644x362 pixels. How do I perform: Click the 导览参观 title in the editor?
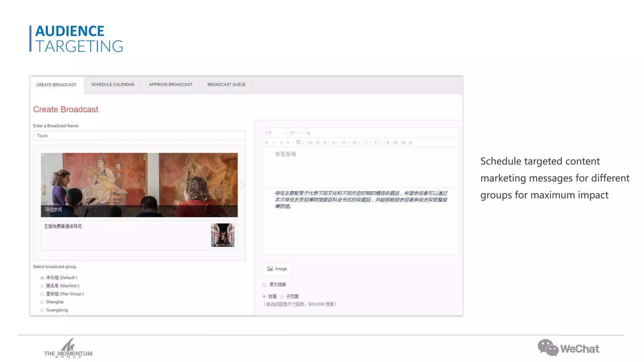tap(286, 154)
